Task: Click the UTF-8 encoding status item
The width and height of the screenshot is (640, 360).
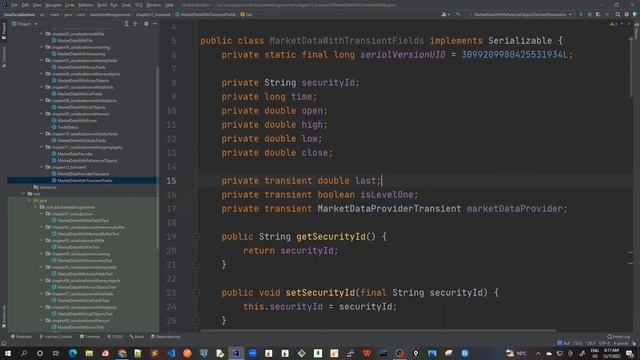Action: click(604, 344)
